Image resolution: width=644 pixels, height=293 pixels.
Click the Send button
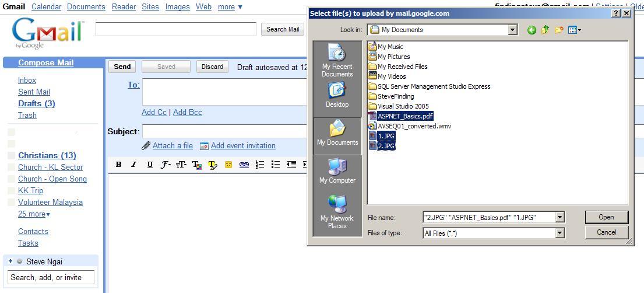point(122,67)
